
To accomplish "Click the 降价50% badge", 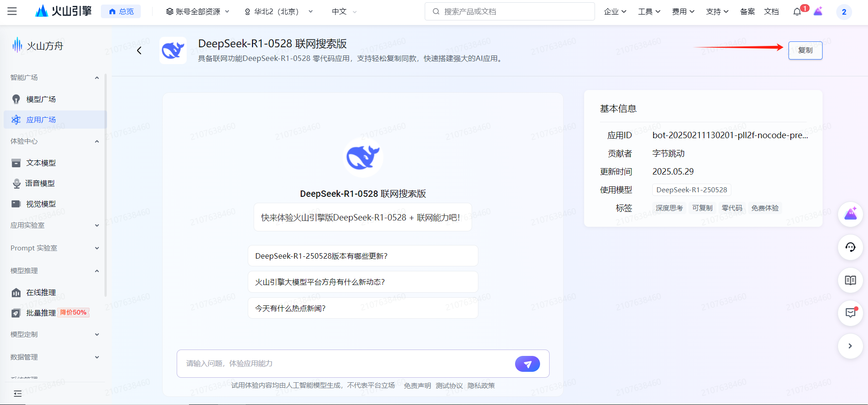I will 74,313.
